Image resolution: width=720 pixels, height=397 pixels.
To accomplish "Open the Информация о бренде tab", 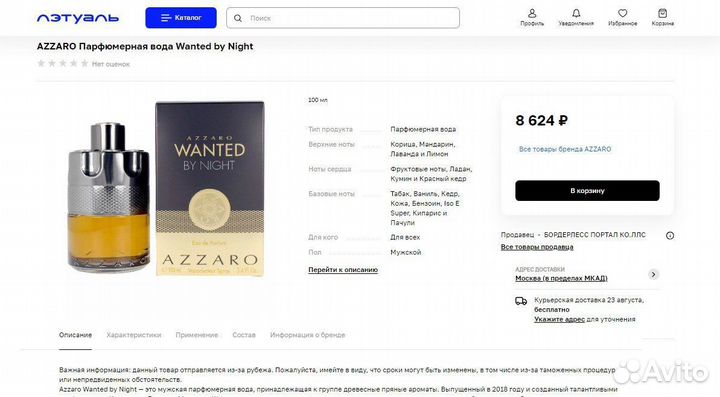I will (307, 335).
